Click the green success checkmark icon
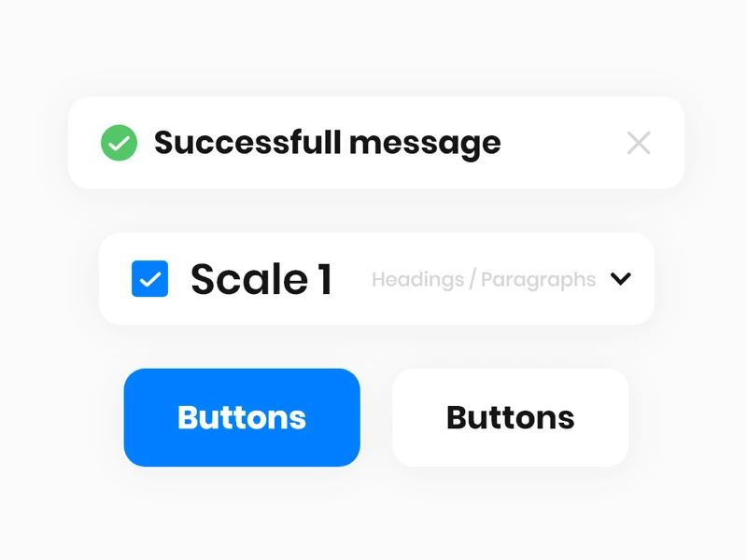 pos(120,143)
